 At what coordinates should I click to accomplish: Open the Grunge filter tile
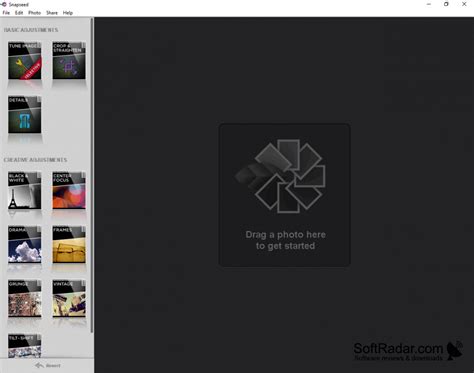[25, 298]
